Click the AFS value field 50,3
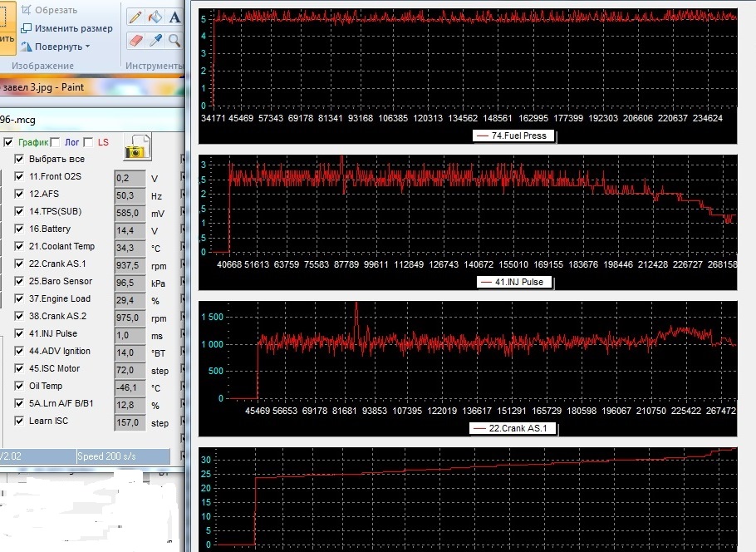The image size is (756, 552). (130, 195)
